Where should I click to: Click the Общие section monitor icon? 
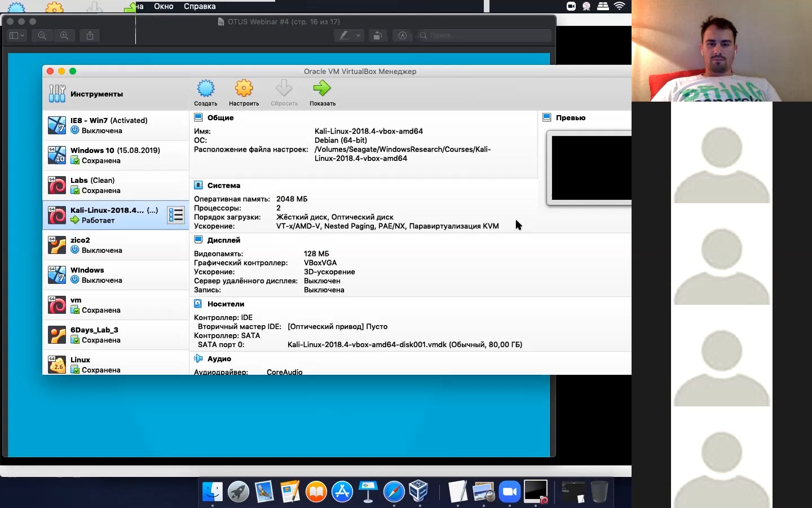point(198,117)
